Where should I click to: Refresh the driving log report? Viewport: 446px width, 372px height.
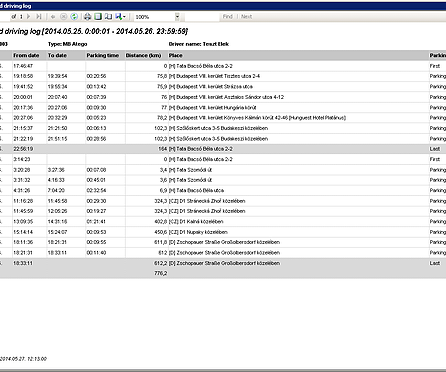74,16
